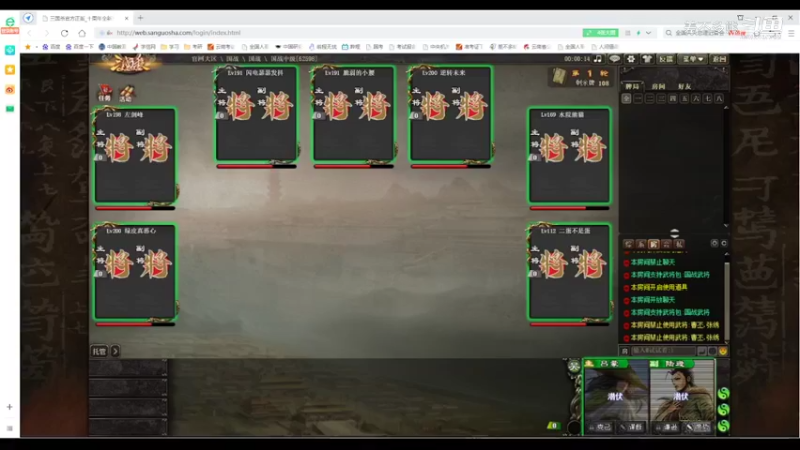Screen dimensions: 800x450
Task: Click the 连营 skill button
Action: pos(698,428)
